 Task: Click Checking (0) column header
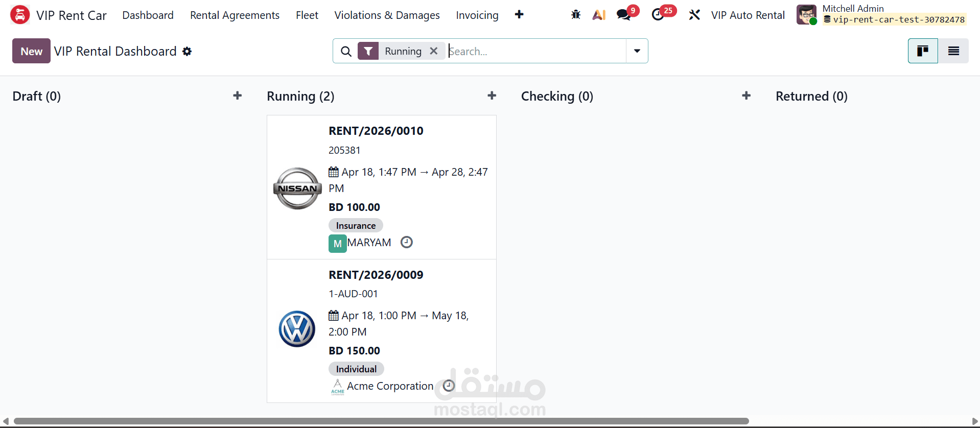(x=557, y=96)
